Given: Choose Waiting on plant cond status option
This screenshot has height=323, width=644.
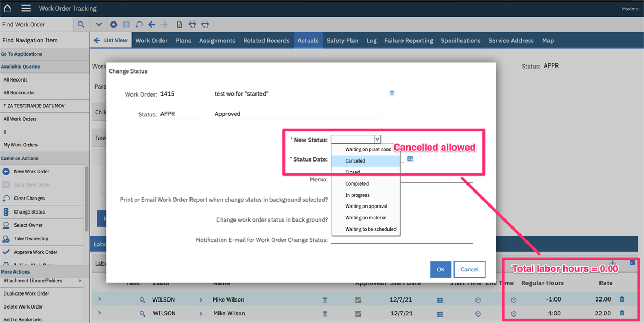Looking at the screenshot, I should click(x=365, y=150).
